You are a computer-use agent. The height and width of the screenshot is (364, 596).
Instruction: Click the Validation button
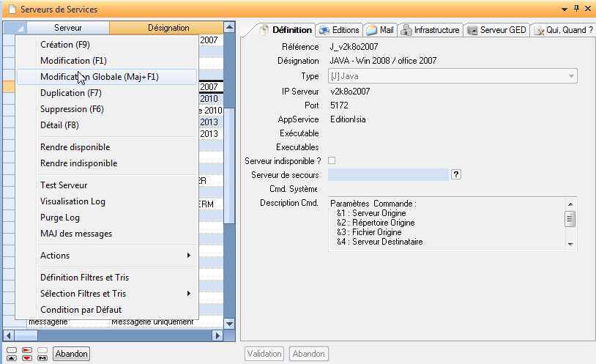coord(264,354)
